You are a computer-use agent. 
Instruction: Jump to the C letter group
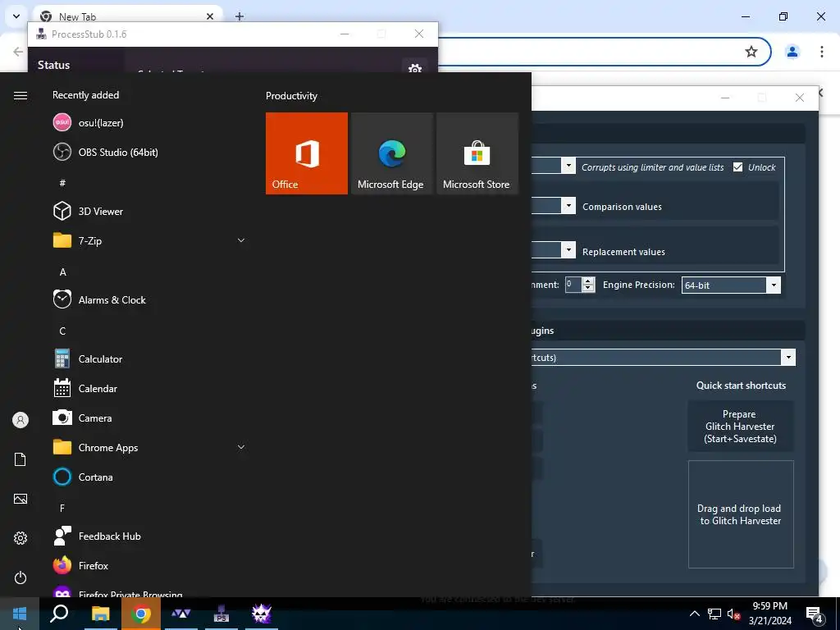coord(62,331)
